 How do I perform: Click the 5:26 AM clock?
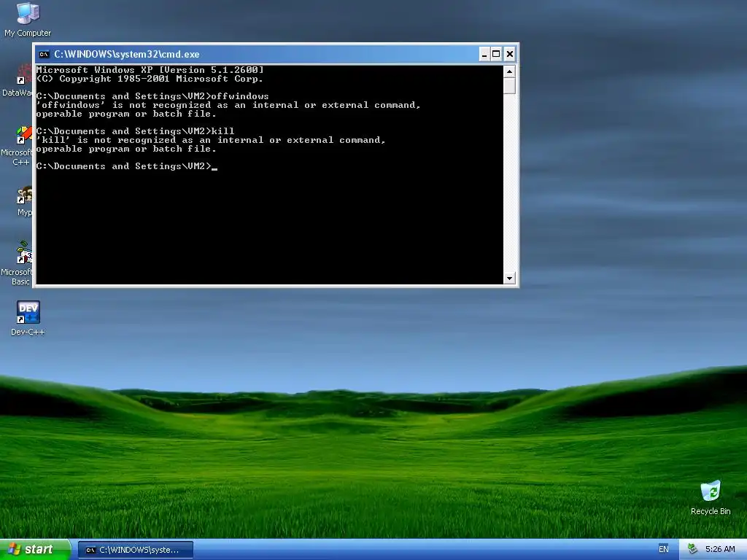(x=720, y=549)
